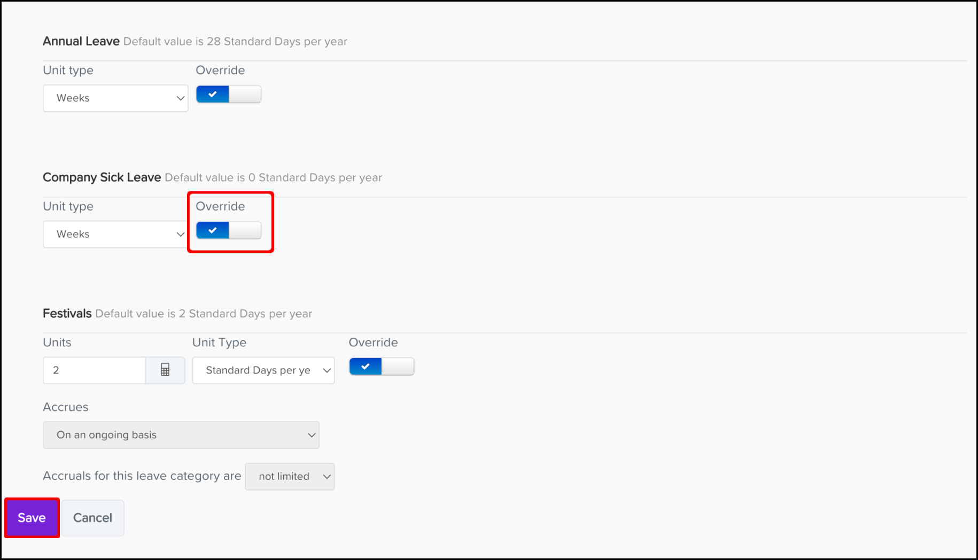978x560 pixels.
Task: Click the 'Festivals' section heading
Action: 67,314
